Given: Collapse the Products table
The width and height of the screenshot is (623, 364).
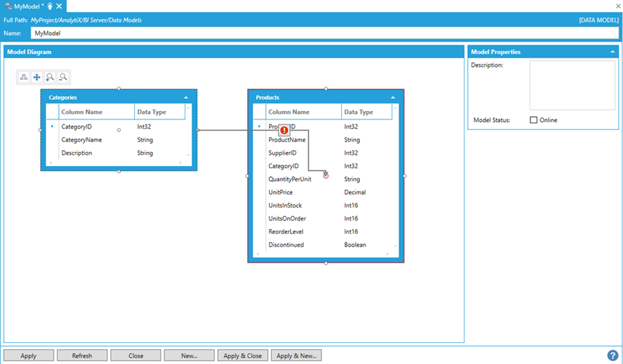Looking at the screenshot, I should coord(393,97).
